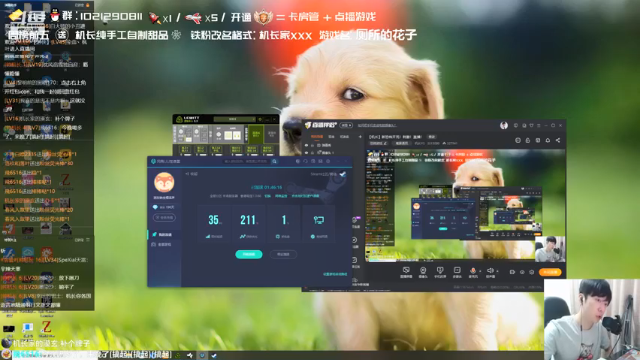Viewport: 640px width, 360px height.
Task: Select the orange active scene tab
Action: [x=317, y=136]
